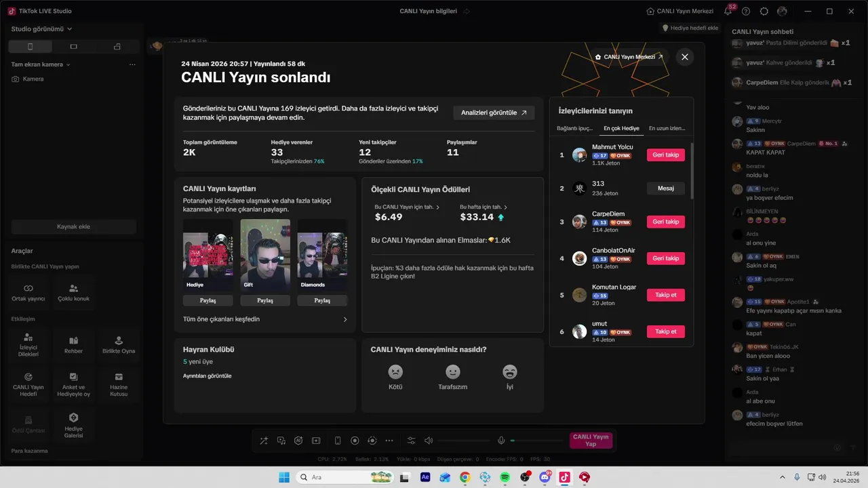868x488 pixels.
Task: Select landscape layout mode
Action: (x=74, y=46)
